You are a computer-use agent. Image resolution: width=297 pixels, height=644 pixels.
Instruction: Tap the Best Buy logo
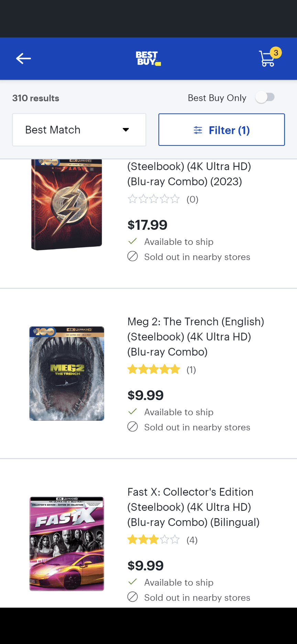click(148, 58)
